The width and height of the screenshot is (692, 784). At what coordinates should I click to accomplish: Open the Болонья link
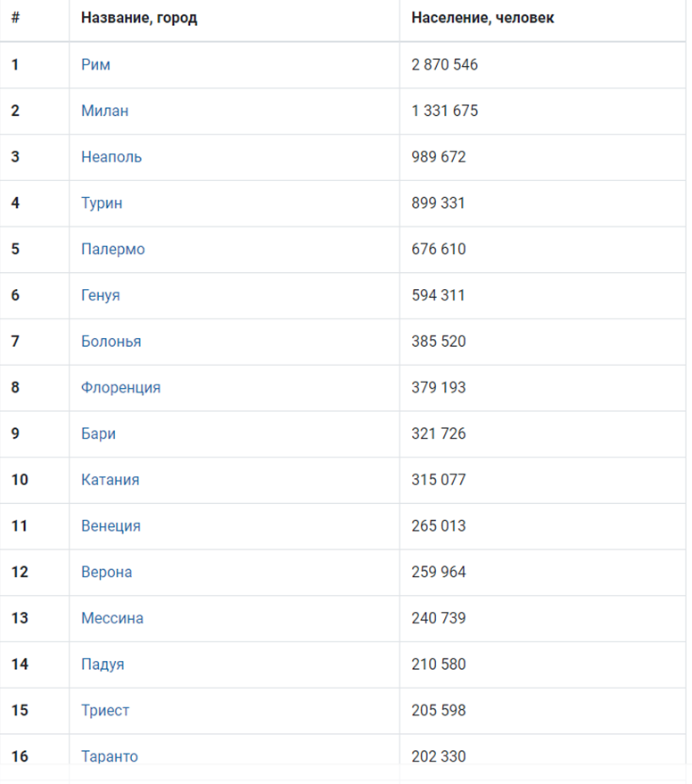click(111, 342)
